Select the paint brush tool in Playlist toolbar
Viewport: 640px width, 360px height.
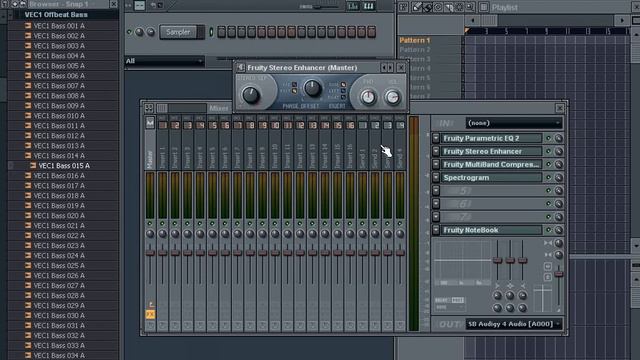(427, 7)
